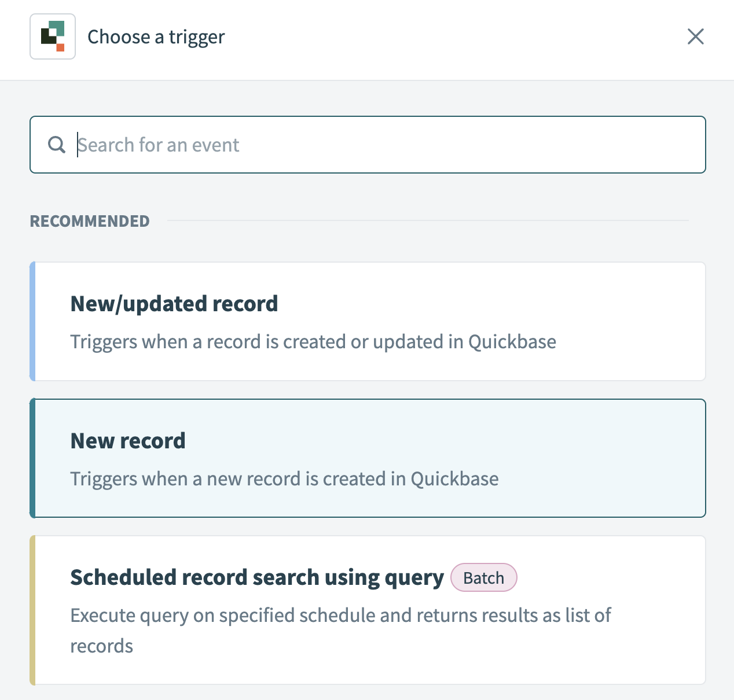
Task: Click the yellow accent bar on Scheduled search
Action: click(32, 610)
